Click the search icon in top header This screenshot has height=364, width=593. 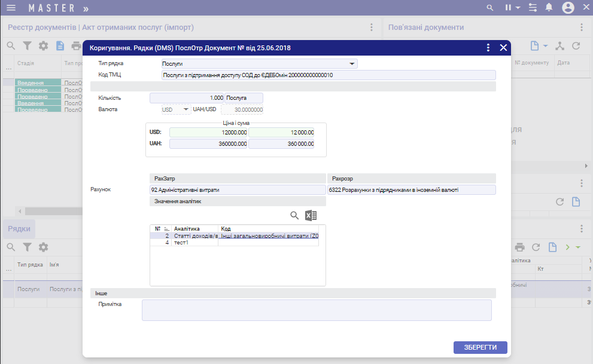[490, 8]
